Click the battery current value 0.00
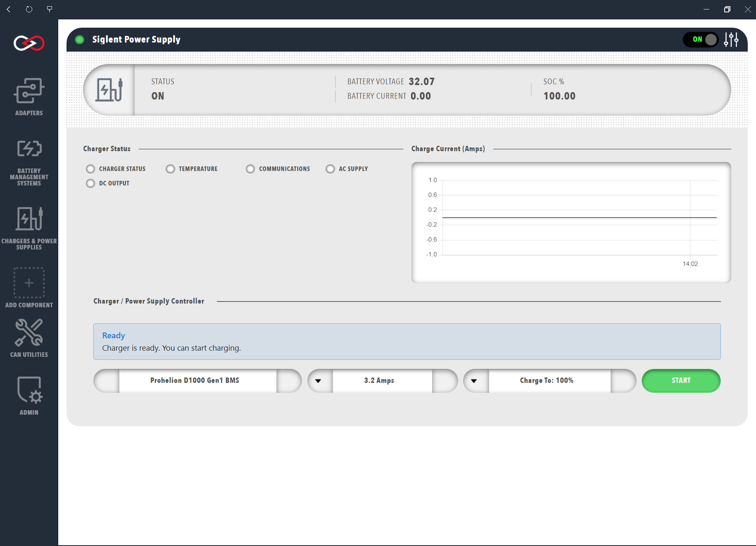Image resolution: width=756 pixels, height=546 pixels. tap(421, 96)
